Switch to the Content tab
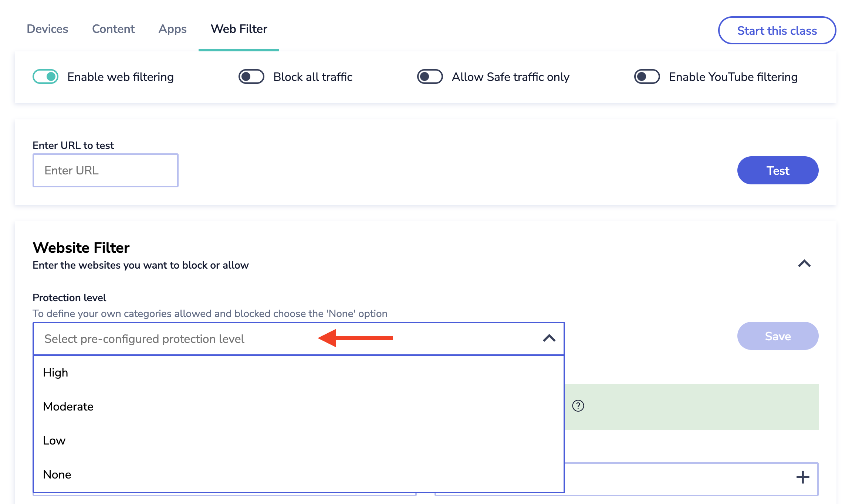 pyautogui.click(x=113, y=29)
